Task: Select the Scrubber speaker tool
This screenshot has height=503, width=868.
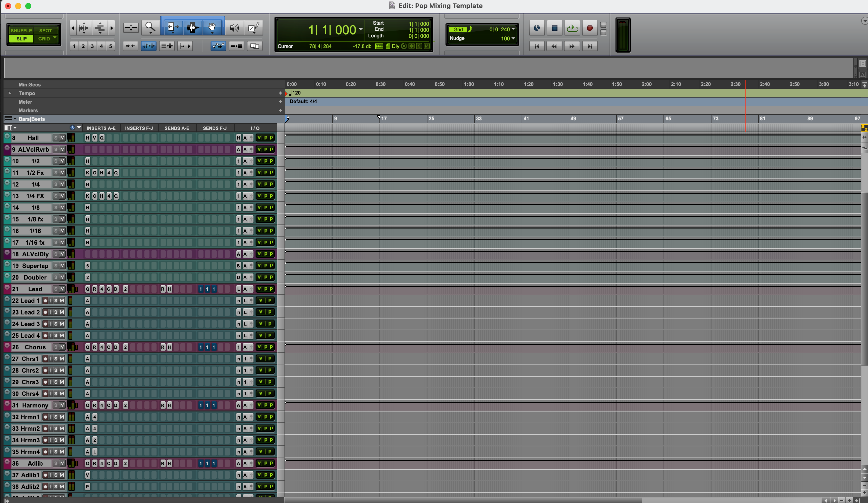Action: [234, 28]
